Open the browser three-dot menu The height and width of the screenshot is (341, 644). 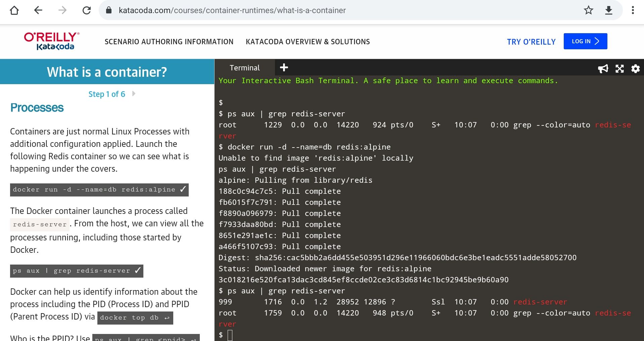point(633,10)
